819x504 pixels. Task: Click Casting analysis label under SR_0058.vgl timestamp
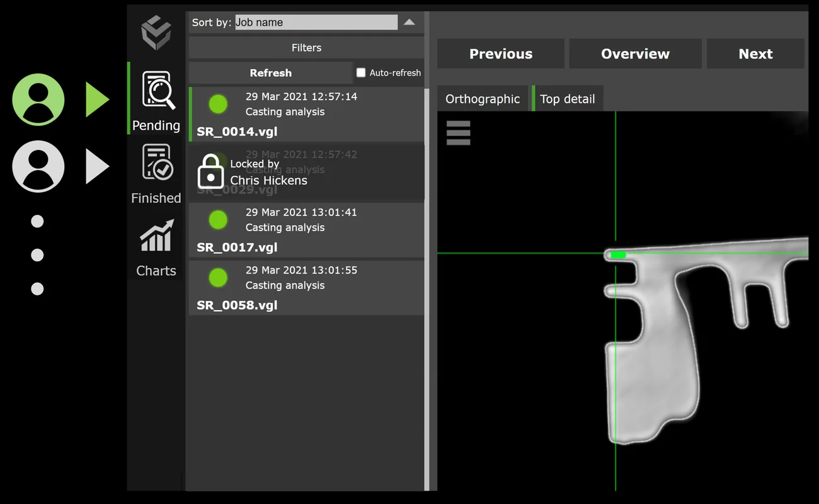285,285
